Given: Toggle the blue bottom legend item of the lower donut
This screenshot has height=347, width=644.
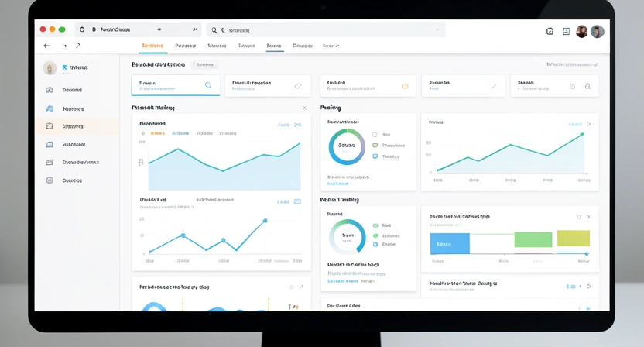Looking at the screenshot, I should coord(375,244).
